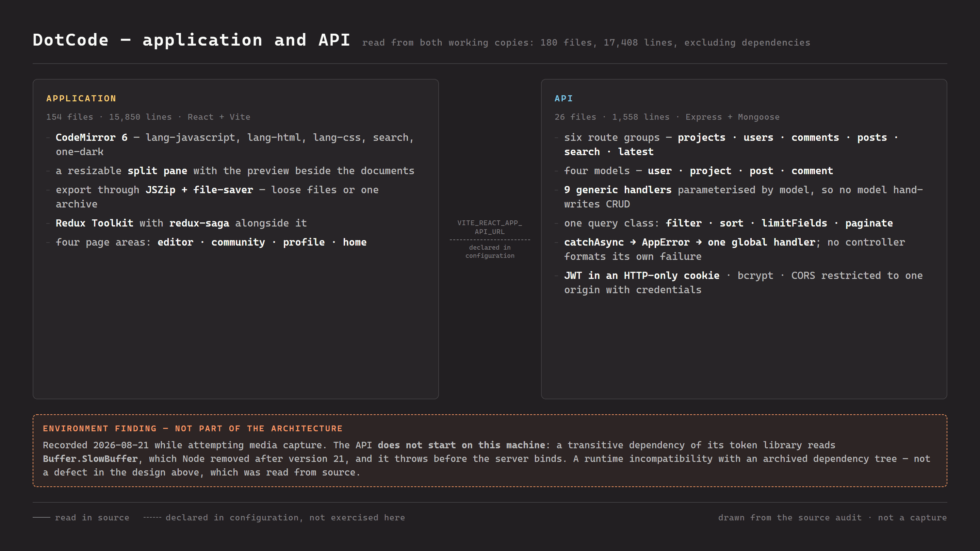Click the 'users' route group
Image resolution: width=980 pixels, height=551 pixels.
click(x=758, y=137)
